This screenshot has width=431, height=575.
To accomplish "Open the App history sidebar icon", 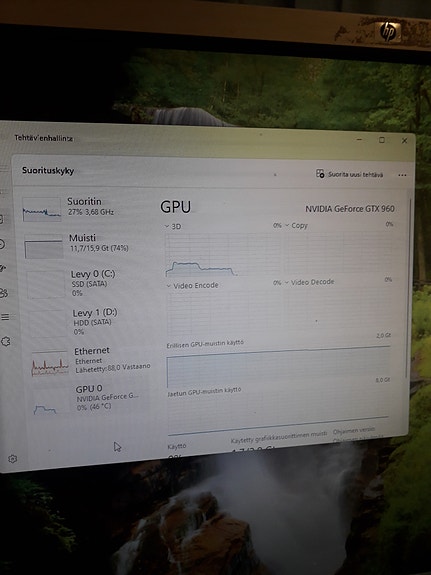I will [x=1, y=244].
